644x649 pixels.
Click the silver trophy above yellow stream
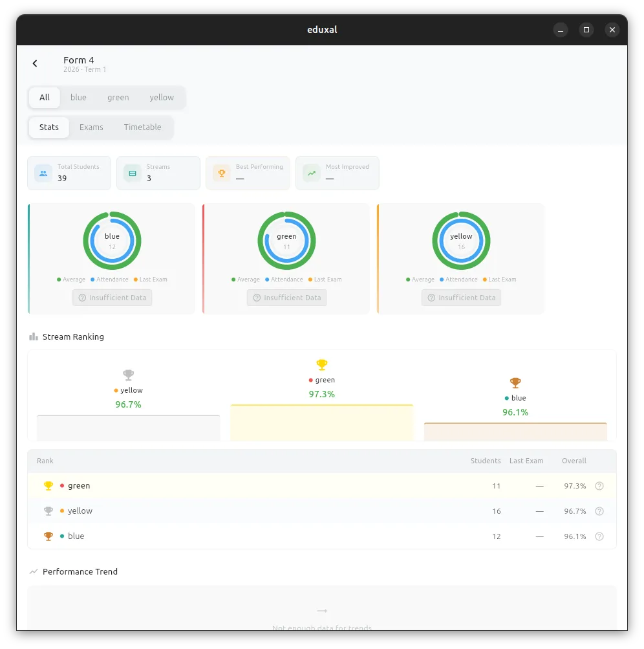tap(128, 375)
